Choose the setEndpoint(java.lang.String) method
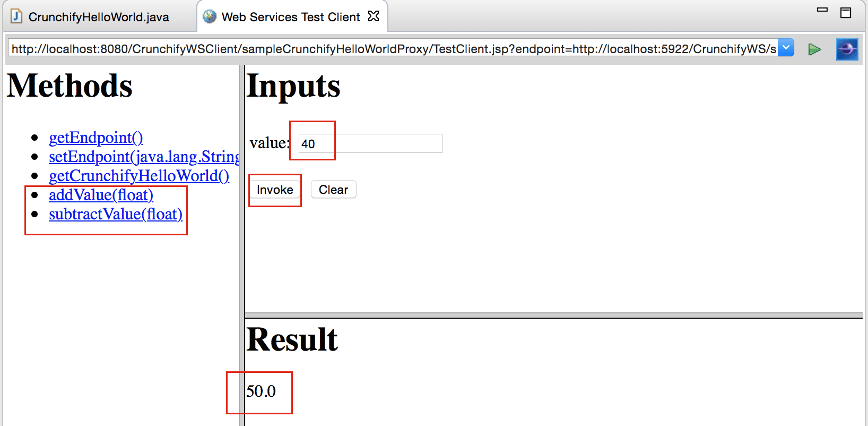Image resolution: width=868 pixels, height=426 pixels. click(x=143, y=157)
